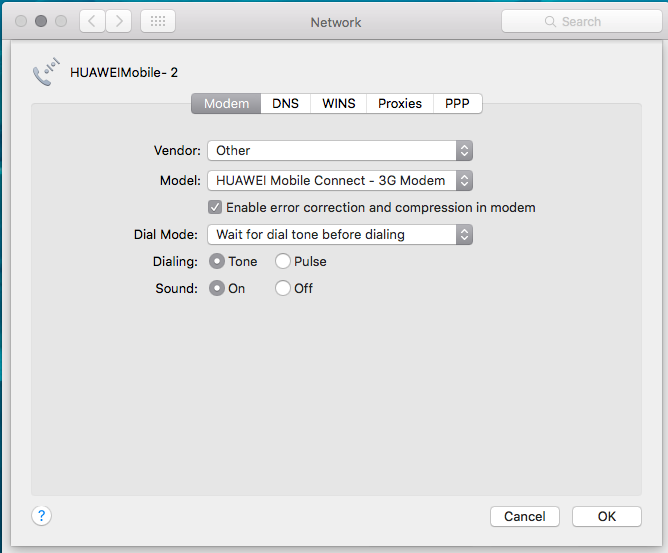Screen dimensions: 668x553
Task: Show all preferences grid button
Action: pyautogui.click(x=158, y=21)
